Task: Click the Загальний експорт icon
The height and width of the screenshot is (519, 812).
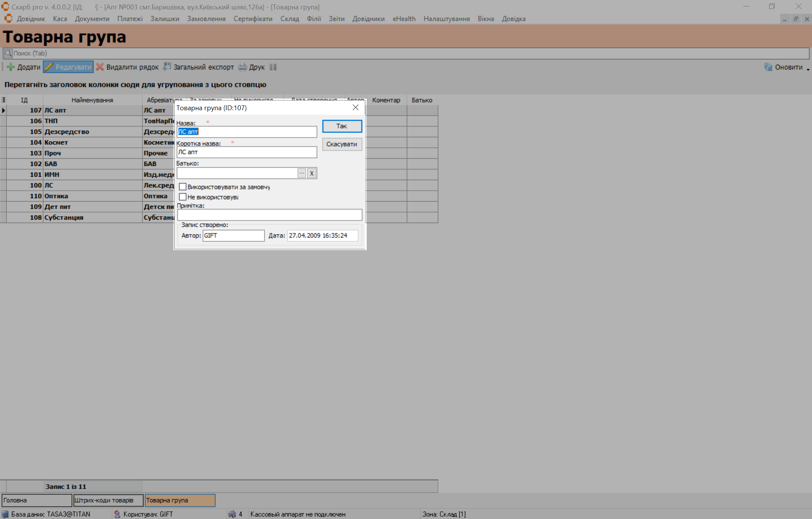Action: (167, 67)
